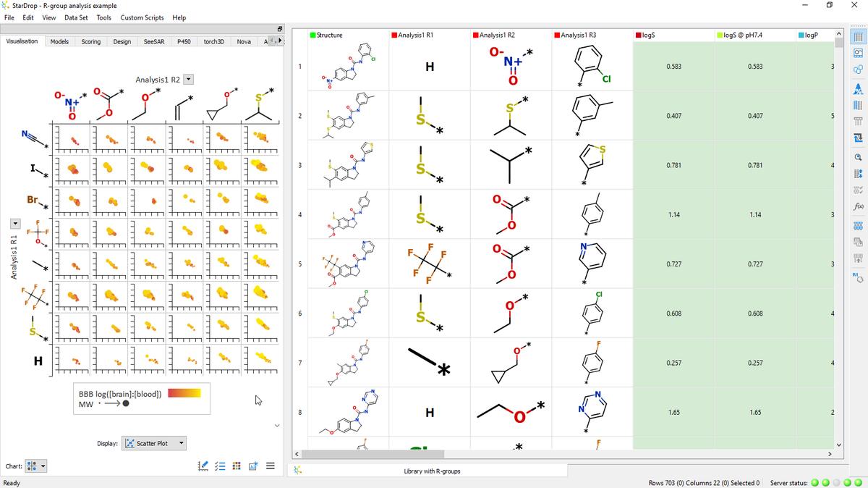
Task: Click the float panel button above the tabs
Action: point(279,28)
